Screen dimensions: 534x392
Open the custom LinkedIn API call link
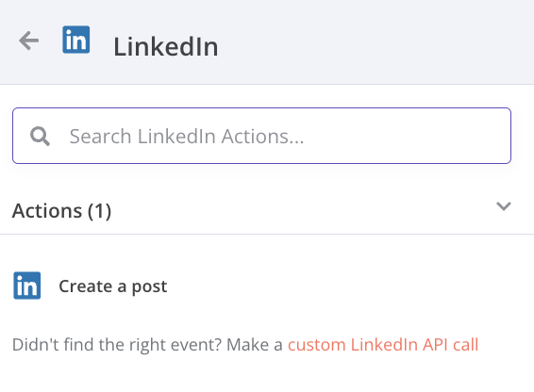coord(383,344)
